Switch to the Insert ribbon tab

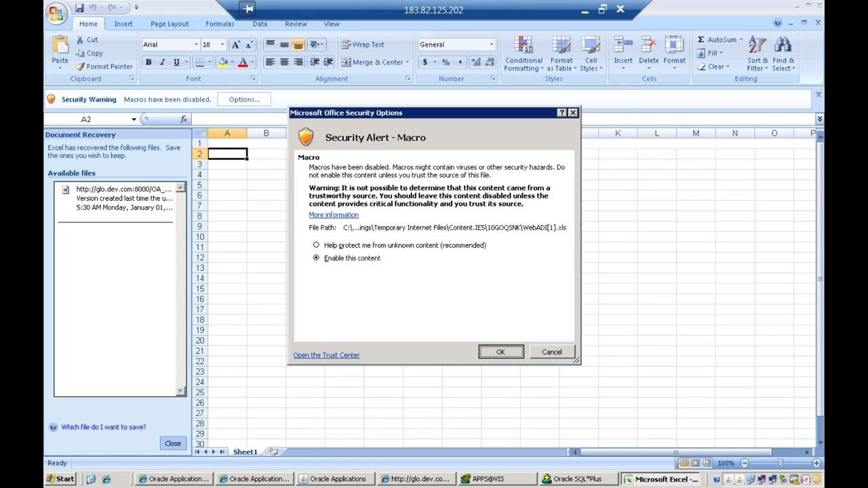pyautogui.click(x=123, y=24)
